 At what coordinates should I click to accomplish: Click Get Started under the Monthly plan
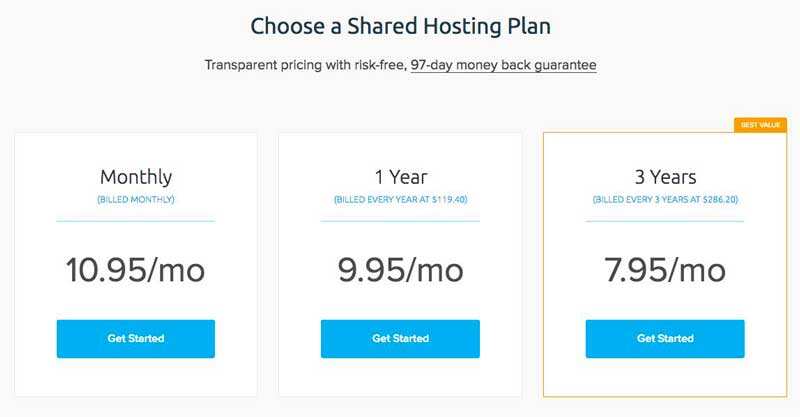(135, 338)
